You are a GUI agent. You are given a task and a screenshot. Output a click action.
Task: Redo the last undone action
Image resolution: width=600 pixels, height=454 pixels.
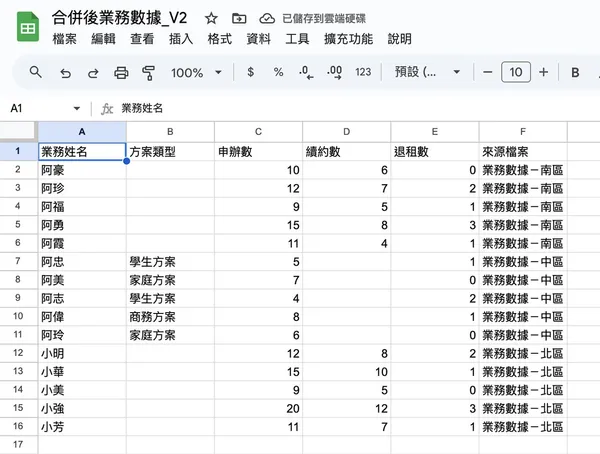[93, 72]
